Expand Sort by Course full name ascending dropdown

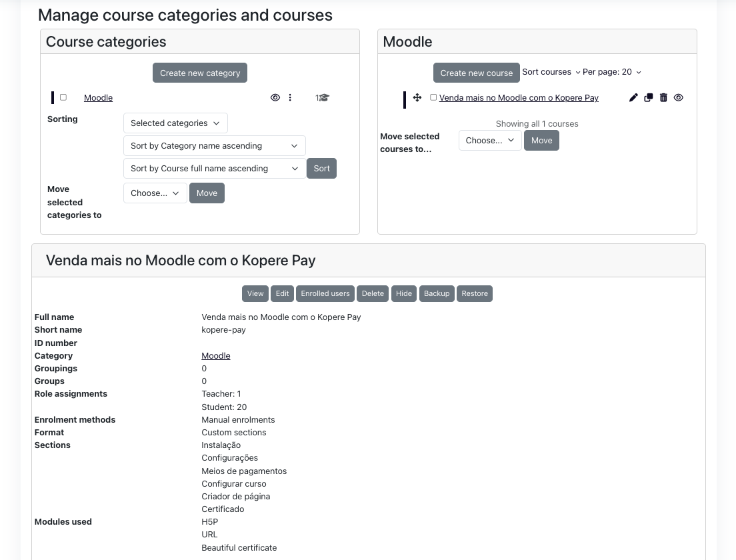point(215,168)
